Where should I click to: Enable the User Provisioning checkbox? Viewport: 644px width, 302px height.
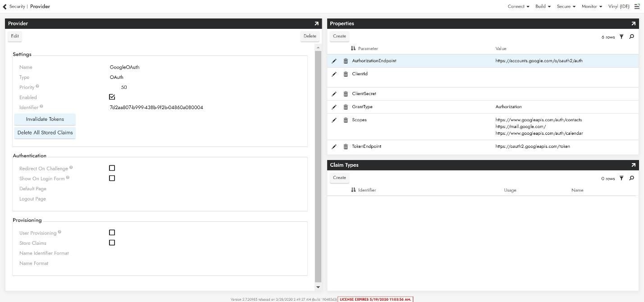coord(112,233)
